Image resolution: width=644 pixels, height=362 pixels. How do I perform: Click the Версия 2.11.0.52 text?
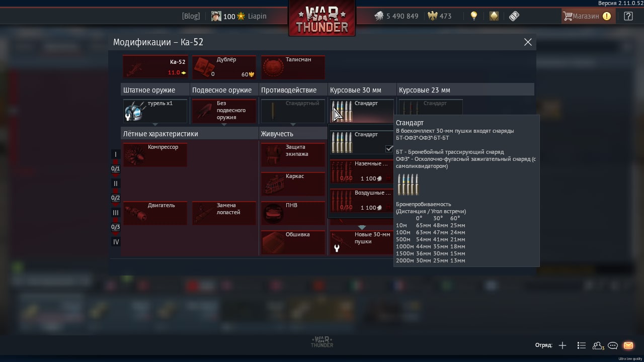620,3
